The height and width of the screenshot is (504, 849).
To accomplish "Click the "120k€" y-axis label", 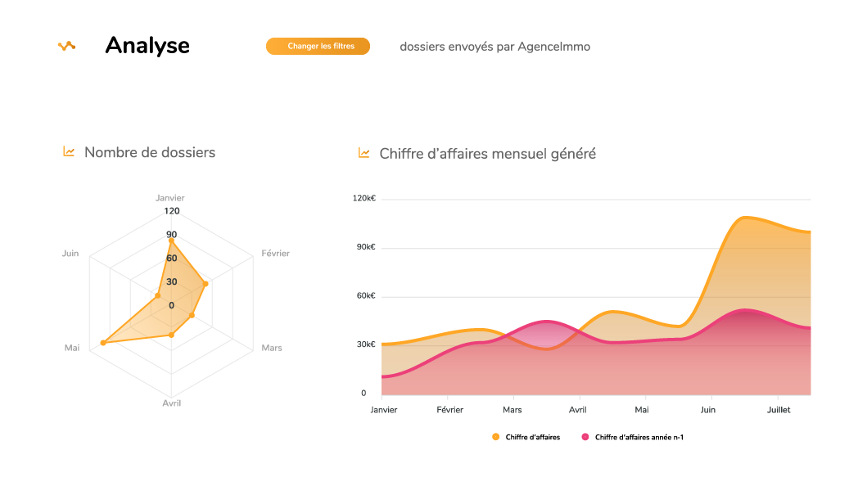I will pyautogui.click(x=364, y=198).
